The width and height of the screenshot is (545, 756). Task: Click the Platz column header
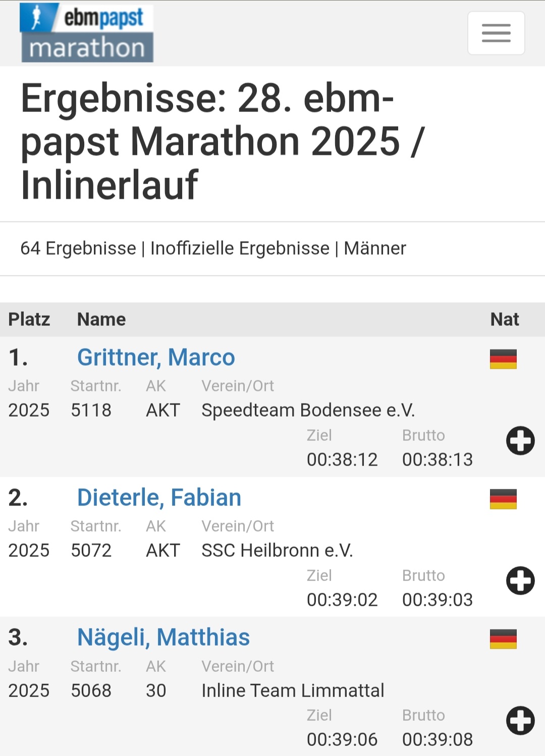coord(29,319)
